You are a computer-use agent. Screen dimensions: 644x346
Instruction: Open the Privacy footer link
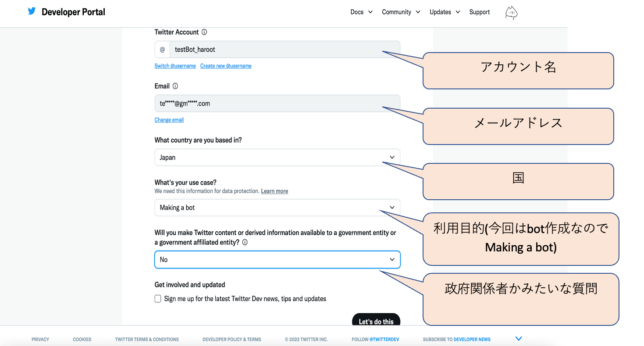pyautogui.click(x=40, y=339)
